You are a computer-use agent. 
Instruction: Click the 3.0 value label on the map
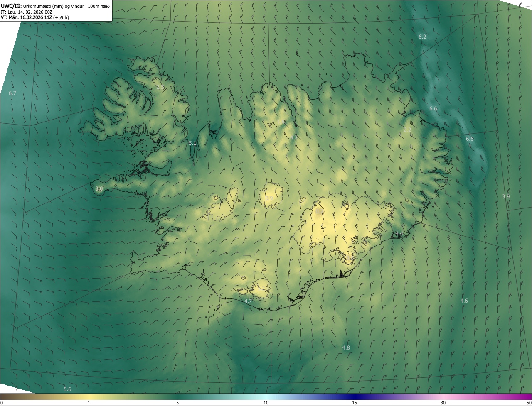[x=99, y=189]
